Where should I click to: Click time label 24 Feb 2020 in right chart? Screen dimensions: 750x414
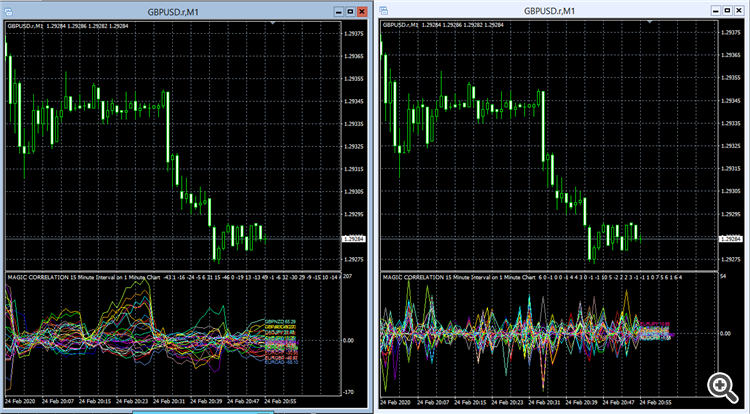coord(396,402)
